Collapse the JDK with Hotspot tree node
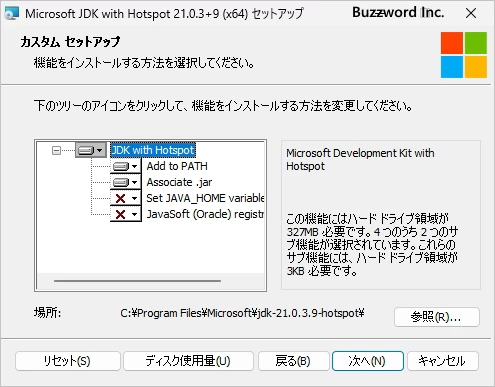 56,151
